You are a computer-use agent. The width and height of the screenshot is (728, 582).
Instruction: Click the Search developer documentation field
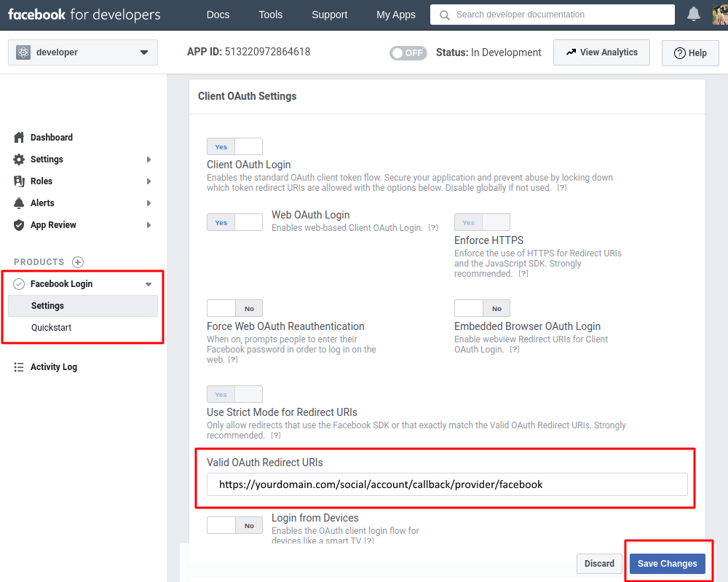pos(553,15)
